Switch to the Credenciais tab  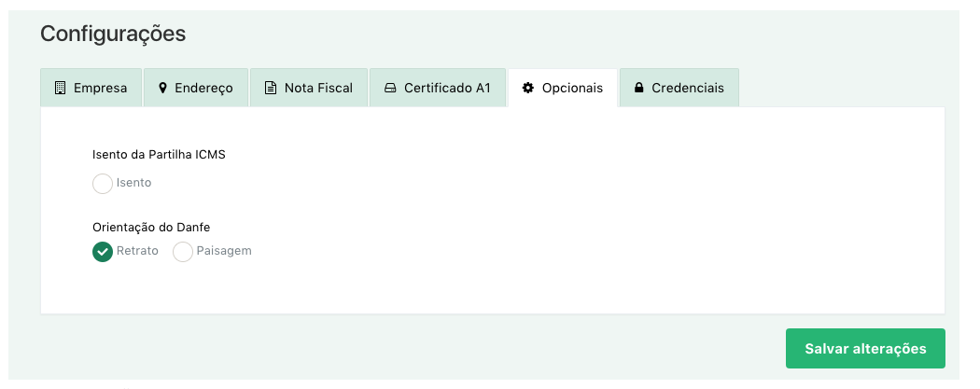(x=687, y=88)
